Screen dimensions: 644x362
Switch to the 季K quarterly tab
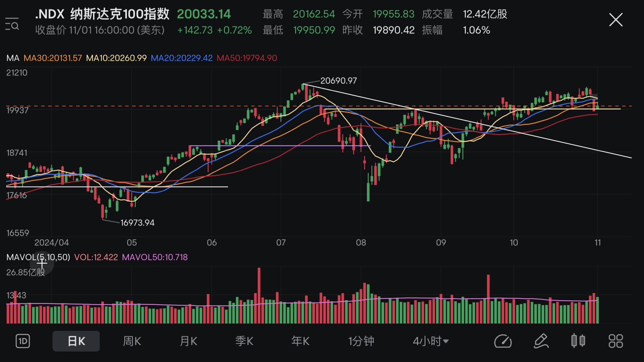click(244, 341)
